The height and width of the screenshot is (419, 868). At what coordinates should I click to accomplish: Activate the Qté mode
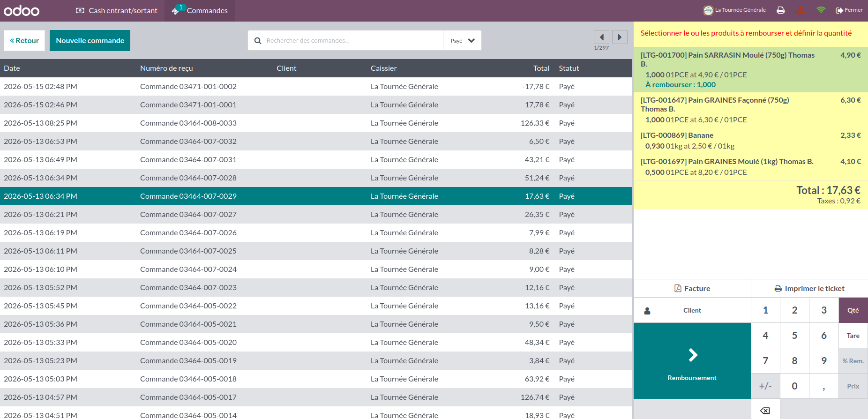(853, 310)
